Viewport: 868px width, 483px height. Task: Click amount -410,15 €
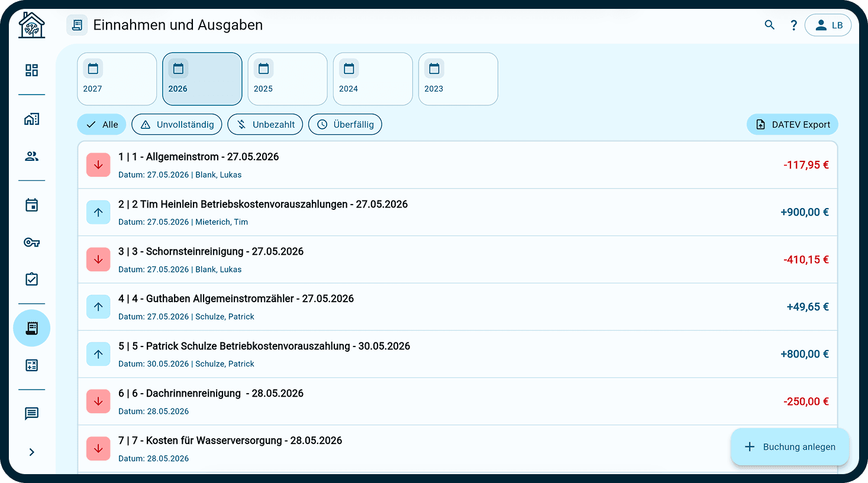(806, 260)
